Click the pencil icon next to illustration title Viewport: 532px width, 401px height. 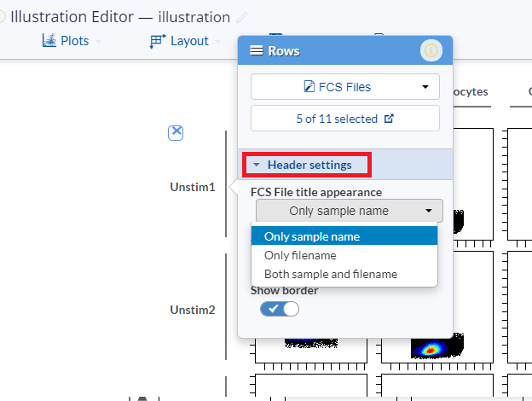point(243,17)
